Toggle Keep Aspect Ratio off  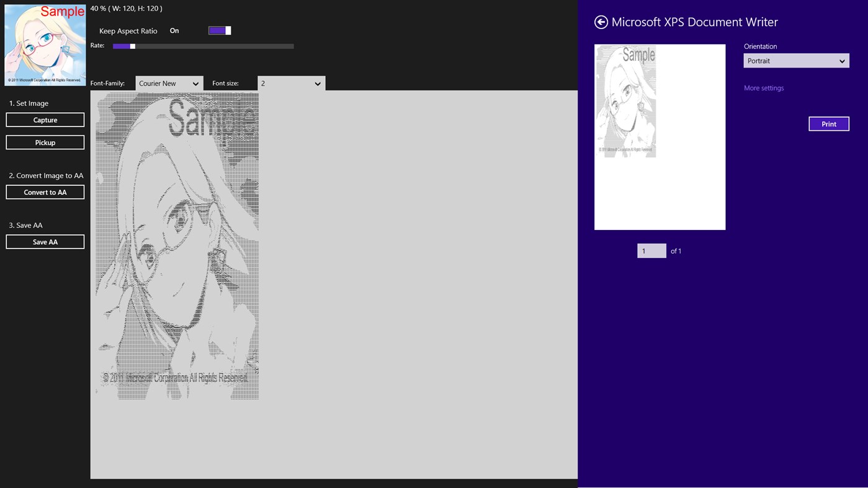pyautogui.click(x=219, y=30)
